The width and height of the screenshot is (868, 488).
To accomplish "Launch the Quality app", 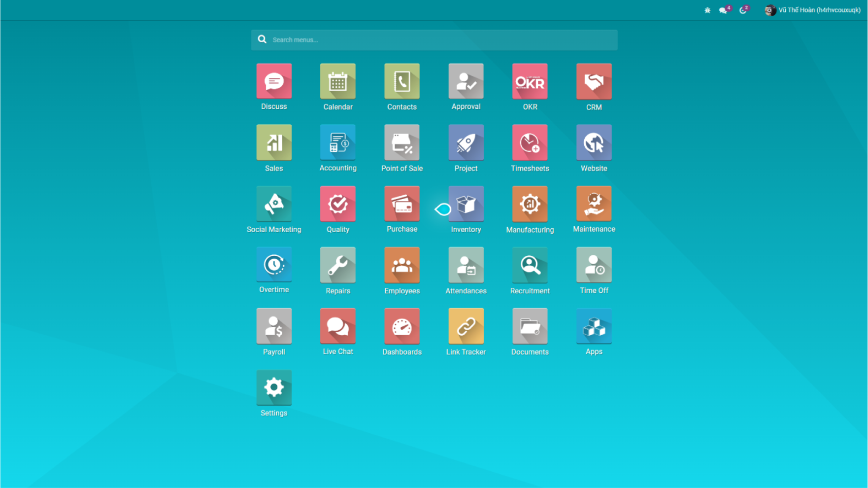I will [x=338, y=204].
